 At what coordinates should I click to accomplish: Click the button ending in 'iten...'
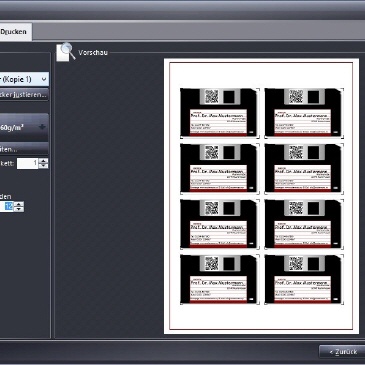click(x=24, y=149)
